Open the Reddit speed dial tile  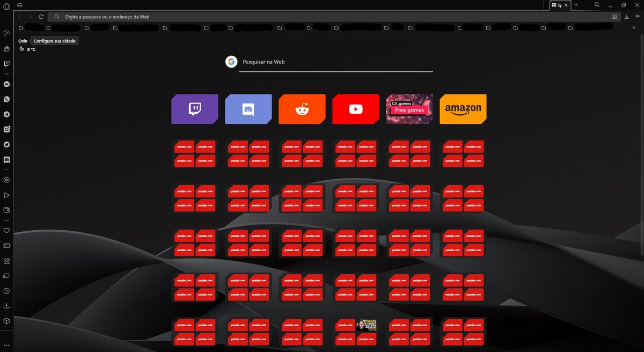pos(302,109)
